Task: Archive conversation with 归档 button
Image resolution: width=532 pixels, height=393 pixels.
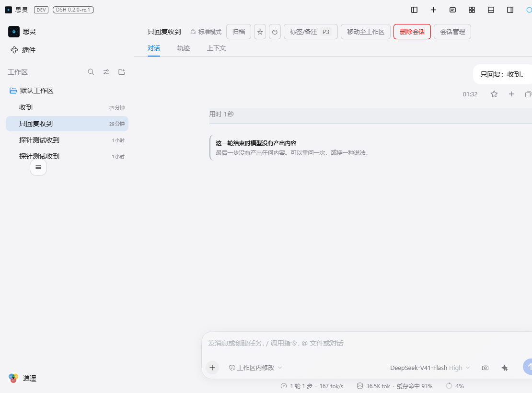Action: [x=239, y=32]
